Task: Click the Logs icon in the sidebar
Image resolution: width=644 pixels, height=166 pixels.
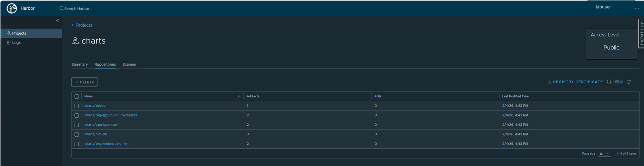Action: [x=9, y=42]
